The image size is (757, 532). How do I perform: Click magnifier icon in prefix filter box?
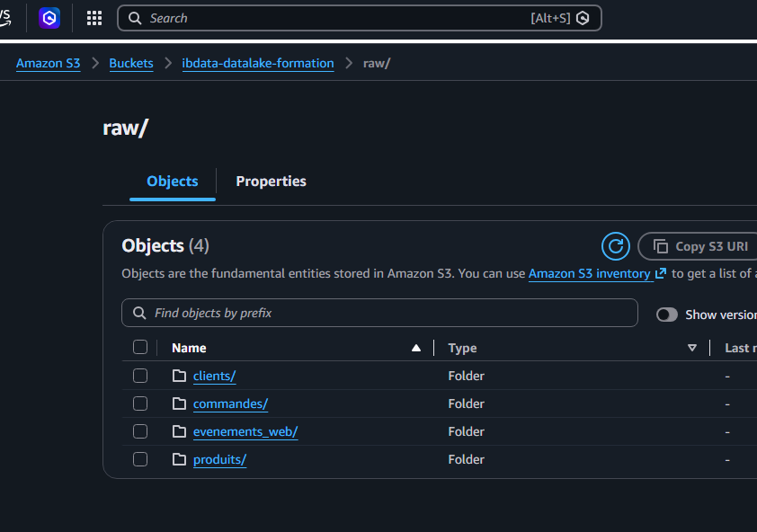tap(139, 313)
